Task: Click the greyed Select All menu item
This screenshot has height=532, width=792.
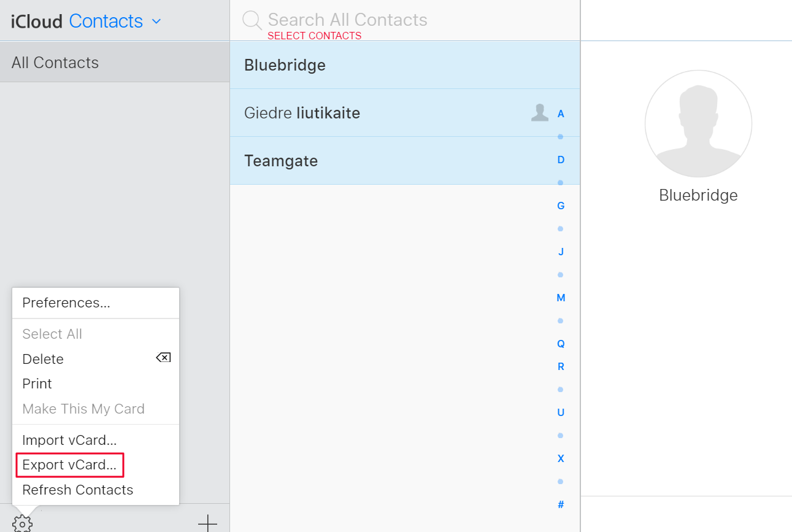Action: (x=96, y=334)
